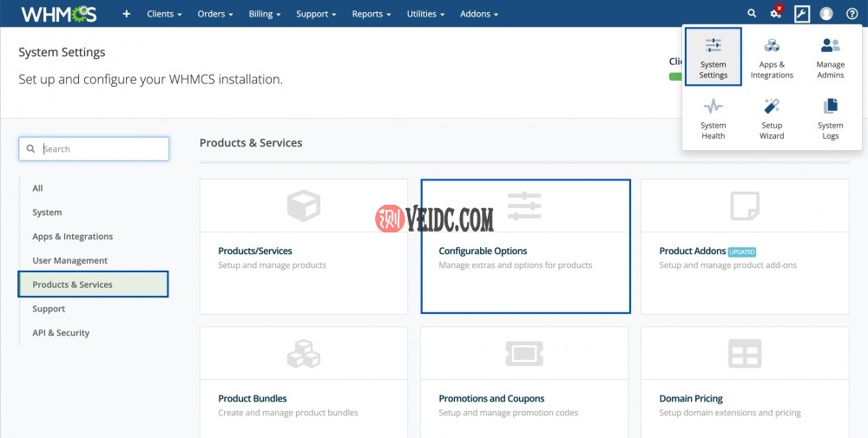Open System Logs from popup
Screen dimensions: 868x438
point(830,118)
